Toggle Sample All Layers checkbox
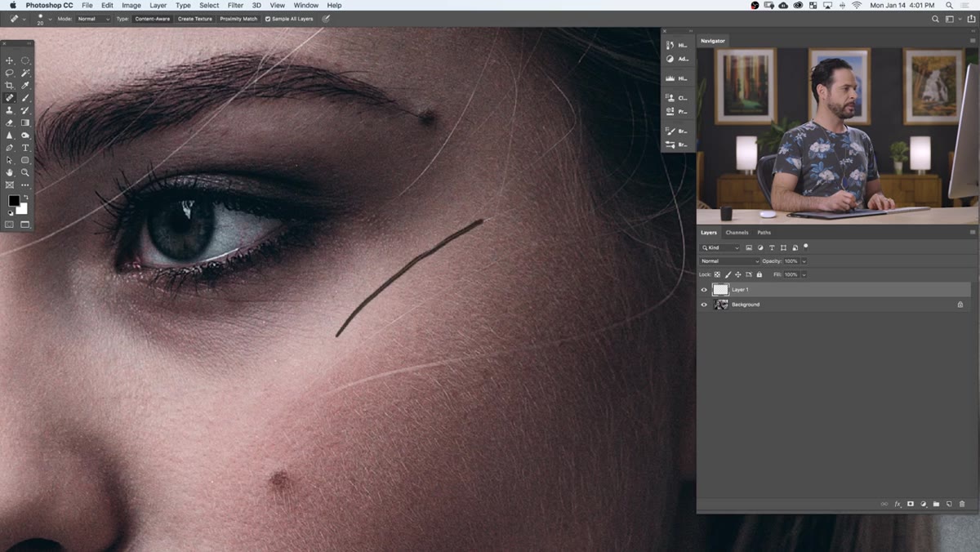This screenshot has width=980, height=552. coord(268,18)
